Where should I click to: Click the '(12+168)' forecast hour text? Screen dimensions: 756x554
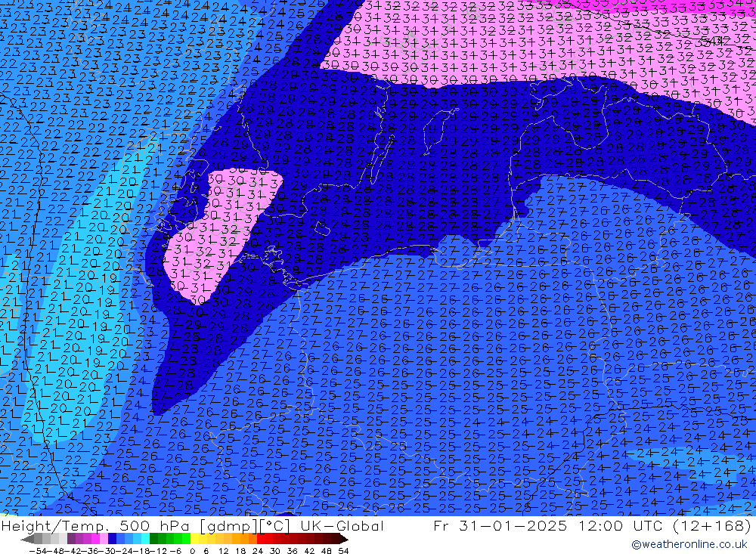(713, 525)
